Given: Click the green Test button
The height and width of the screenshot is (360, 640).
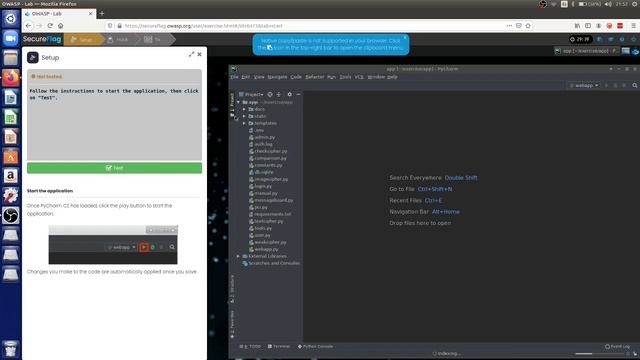Looking at the screenshot, I should click(114, 168).
